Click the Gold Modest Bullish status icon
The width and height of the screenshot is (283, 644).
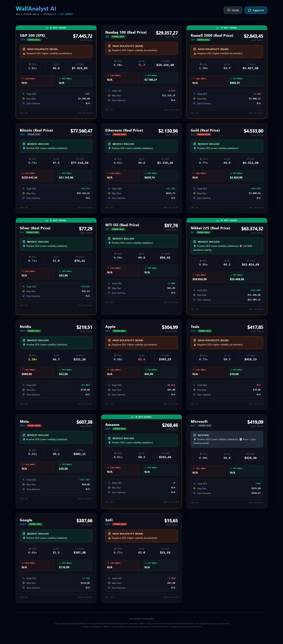[x=195, y=144]
